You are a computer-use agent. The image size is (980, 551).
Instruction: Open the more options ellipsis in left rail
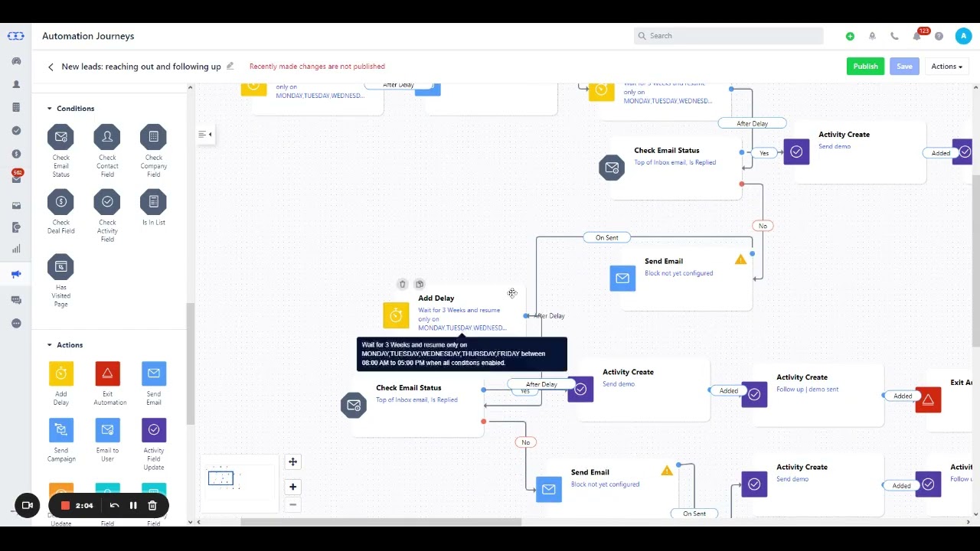16,323
